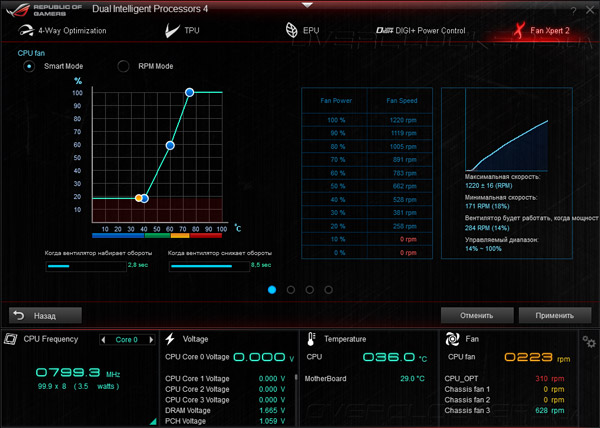Expand the top dropdown arrow

(x=307, y=5)
